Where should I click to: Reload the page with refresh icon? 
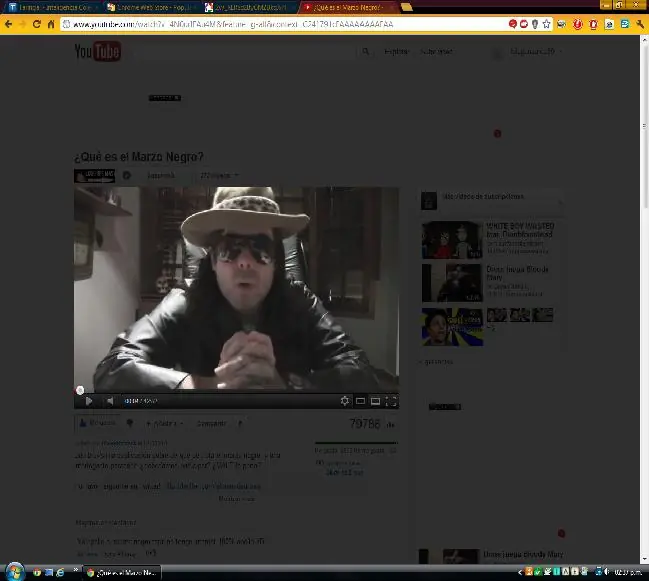point(37,24)
